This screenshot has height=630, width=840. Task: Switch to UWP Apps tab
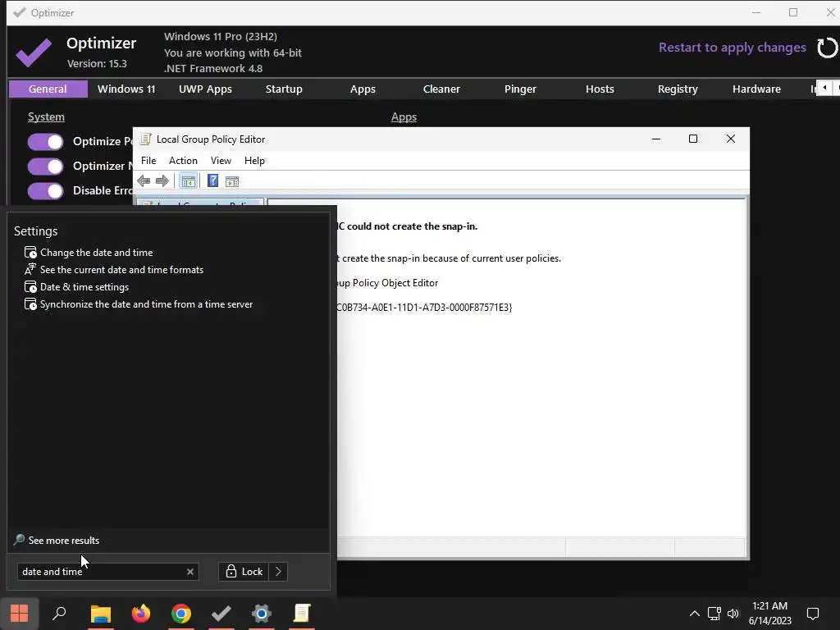coord(205,89)
